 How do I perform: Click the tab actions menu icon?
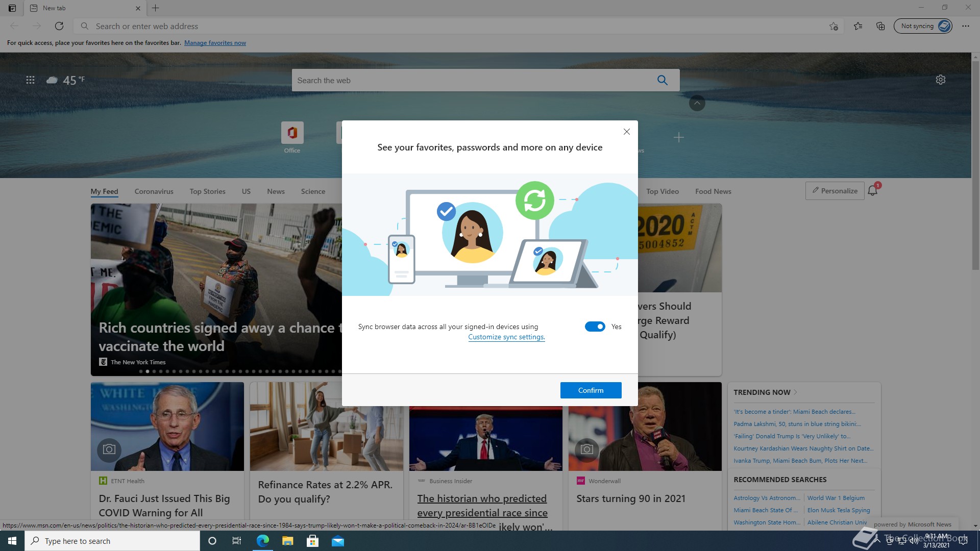tap(12, 8)
